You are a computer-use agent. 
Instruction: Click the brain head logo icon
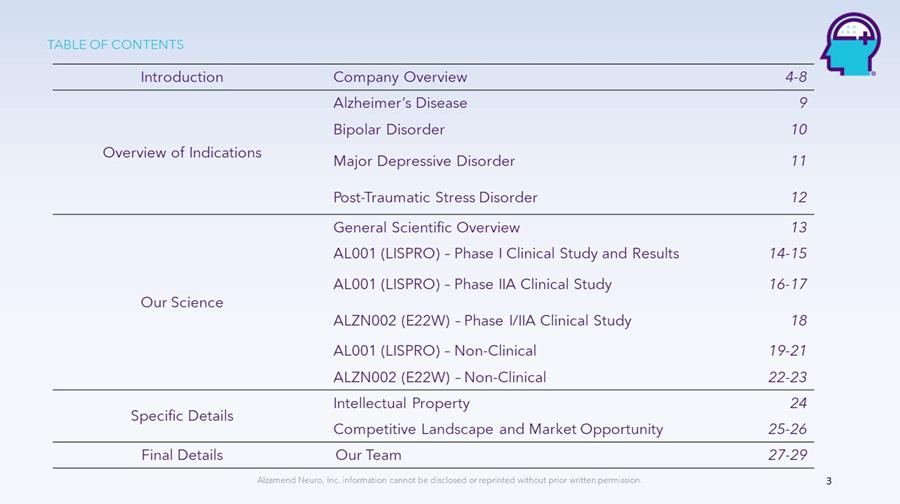click(849, 44)
